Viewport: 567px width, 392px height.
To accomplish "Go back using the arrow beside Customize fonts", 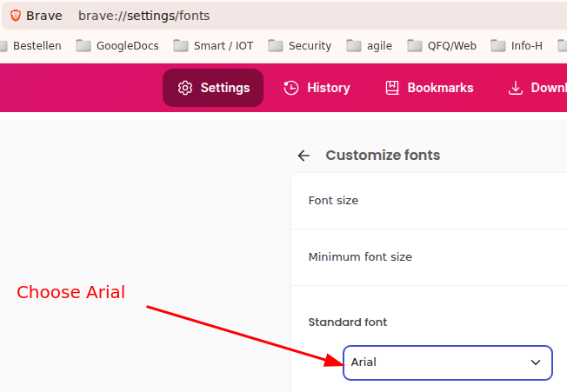I will pyautogui.click(x=304, y=156).
